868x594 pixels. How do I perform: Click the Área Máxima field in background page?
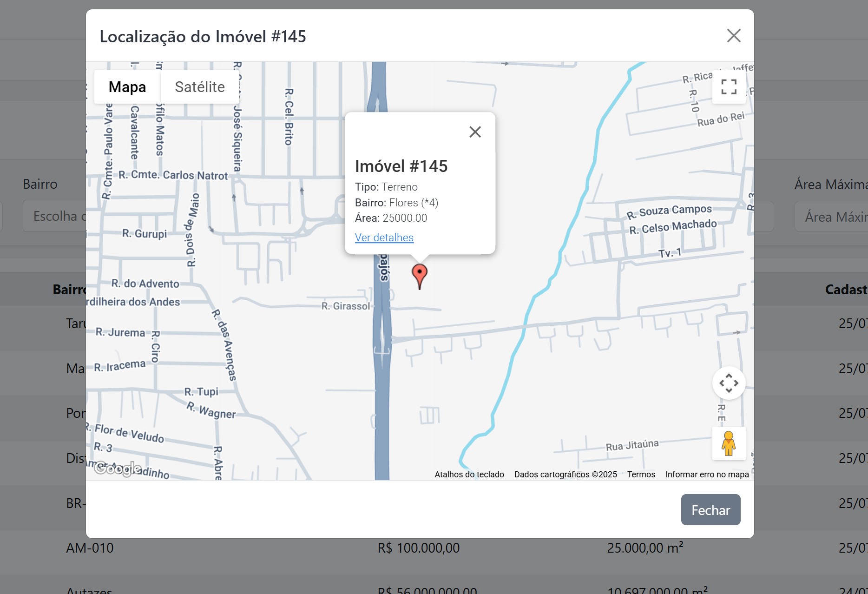tap(831, 217)
